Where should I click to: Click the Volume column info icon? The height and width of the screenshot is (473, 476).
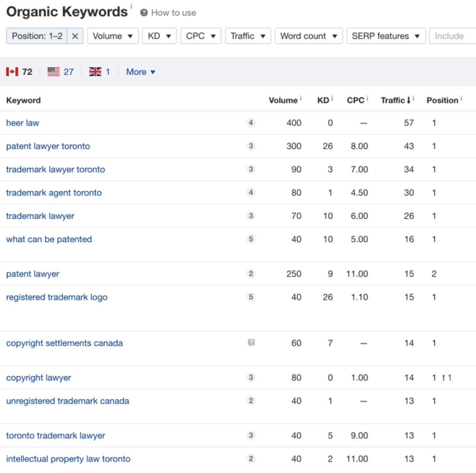pos(301,98)
